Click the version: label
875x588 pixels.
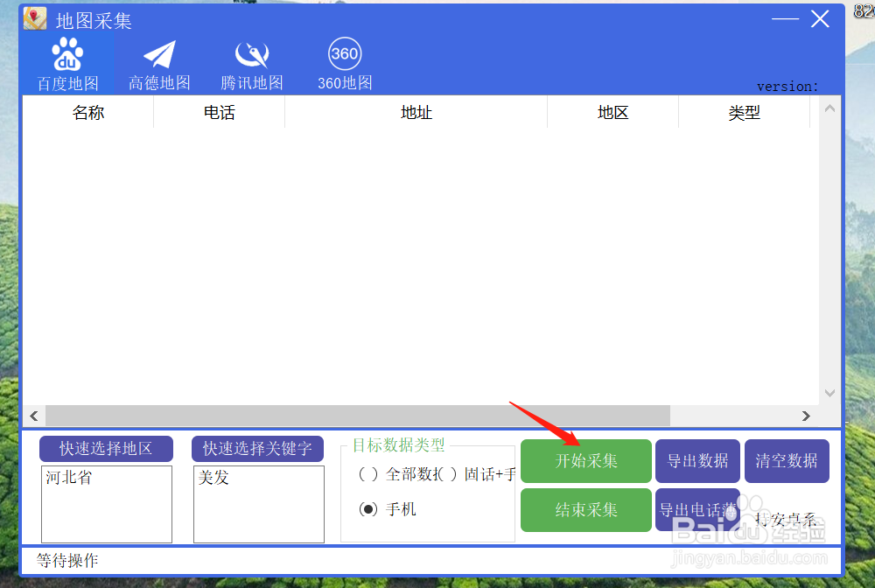[x=787, y=87]
